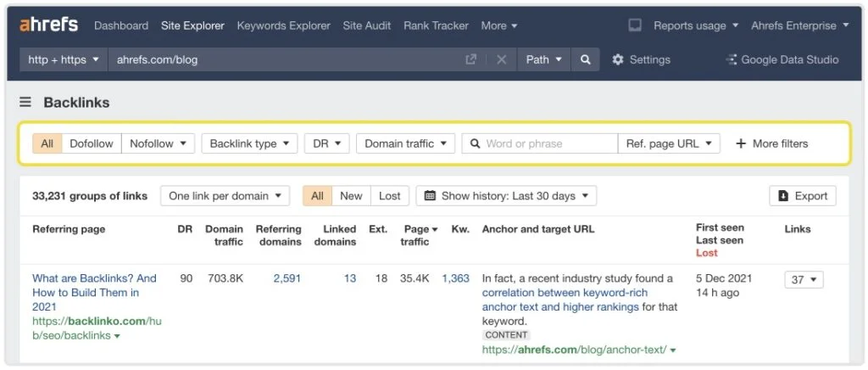Open Dashboard from top navigation
The width and height of the screenshot is (868, 370).
click(121, 25)
